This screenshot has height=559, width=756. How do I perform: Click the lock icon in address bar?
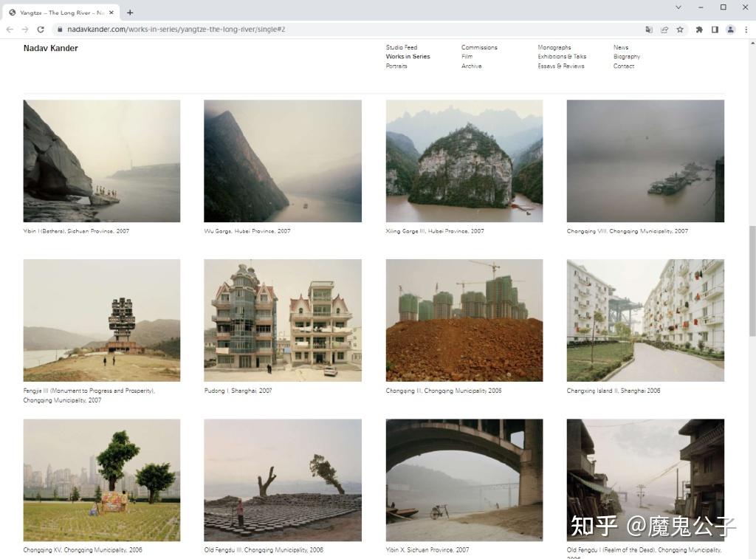click(60, 30)
